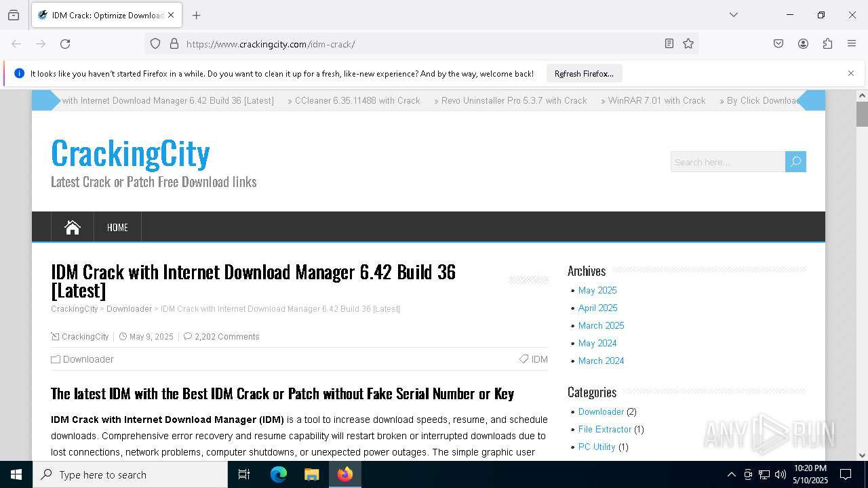This screenshot has height=488, width=868.
Task: Click the Windows taskbar search box
Action: (130, 474)
